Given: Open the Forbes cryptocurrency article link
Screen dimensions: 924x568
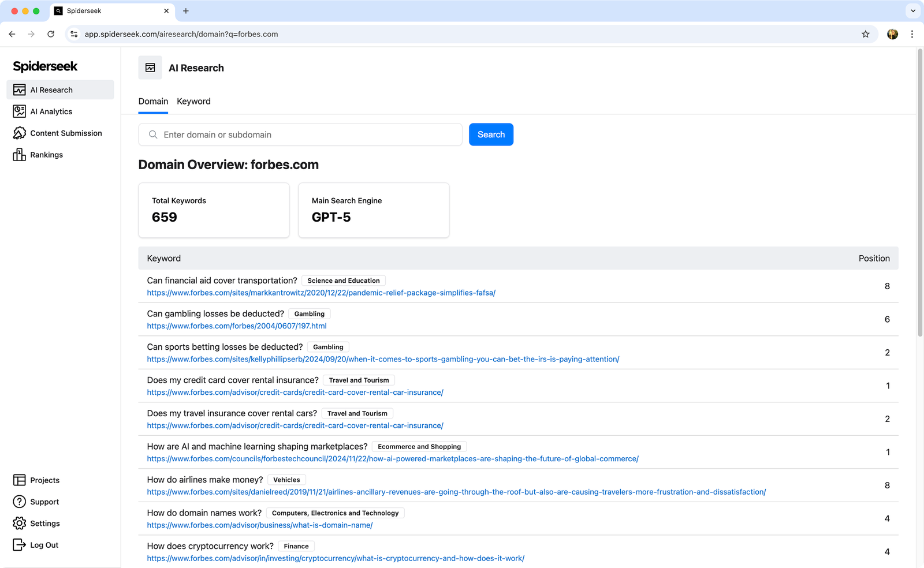Looking at the screenshot, I should [335, 558].
